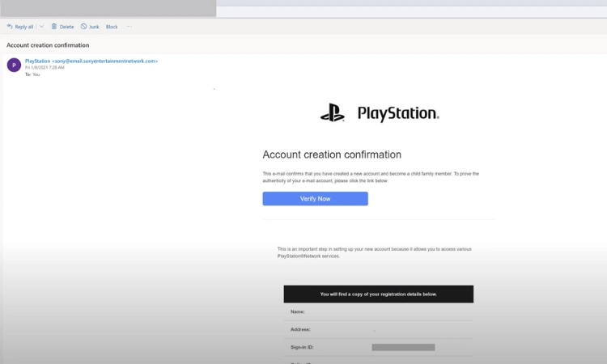Click the purple P sender avatar

(14, 66)
